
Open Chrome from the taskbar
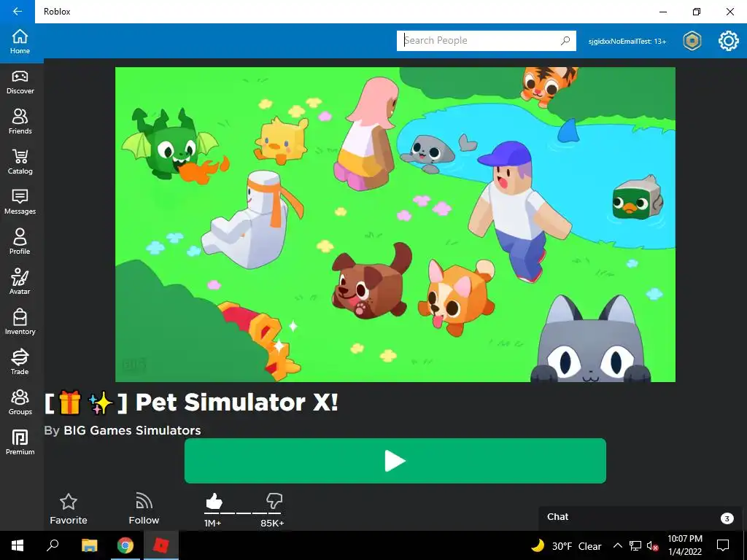coord(125,545)
